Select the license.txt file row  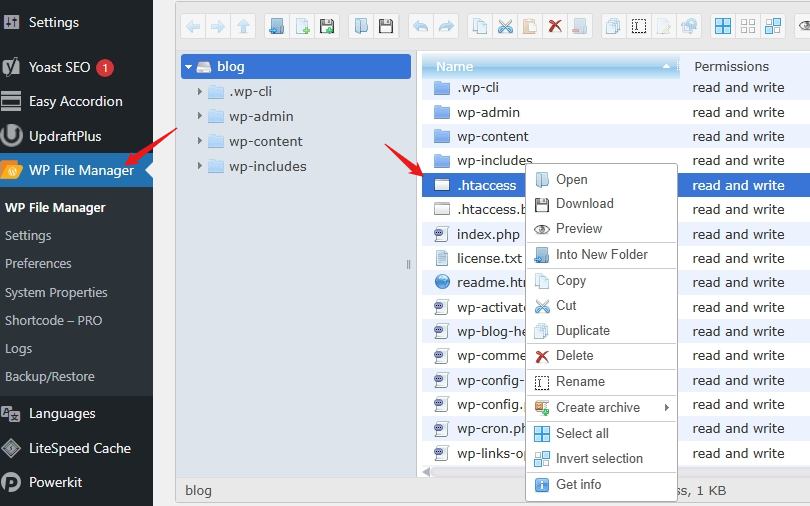(616, 258)
